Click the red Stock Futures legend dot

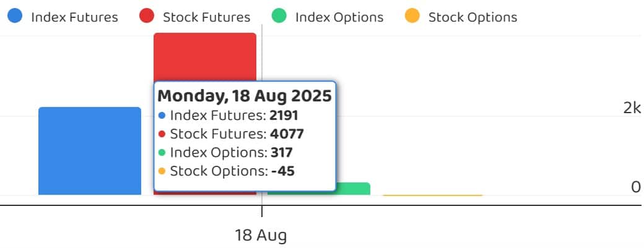148,17
